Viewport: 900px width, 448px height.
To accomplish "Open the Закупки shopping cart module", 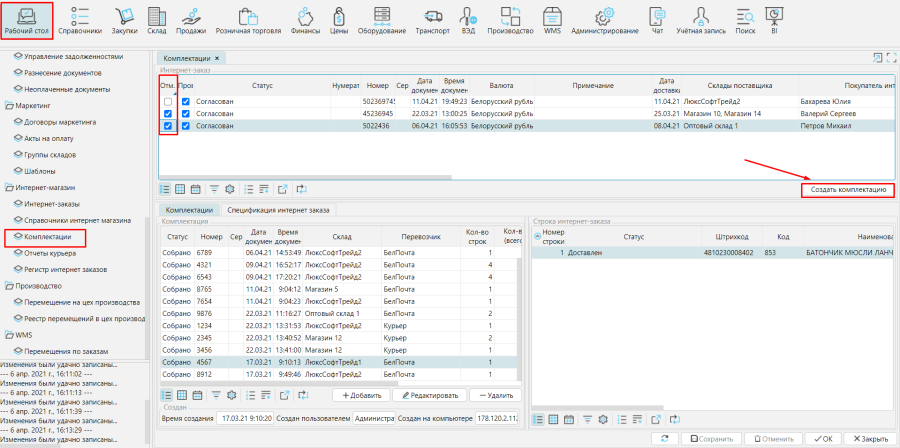I will 125,20.
